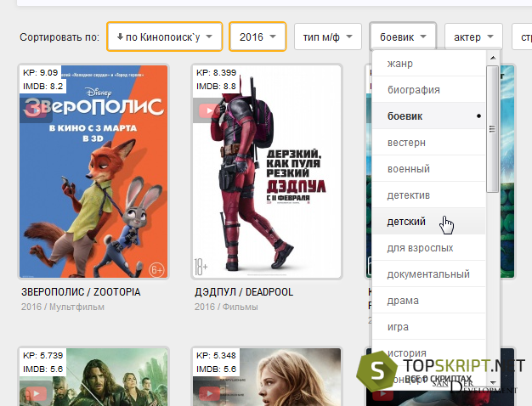Select 'драма' genre option
532x406 pixels.
[429, 301]
